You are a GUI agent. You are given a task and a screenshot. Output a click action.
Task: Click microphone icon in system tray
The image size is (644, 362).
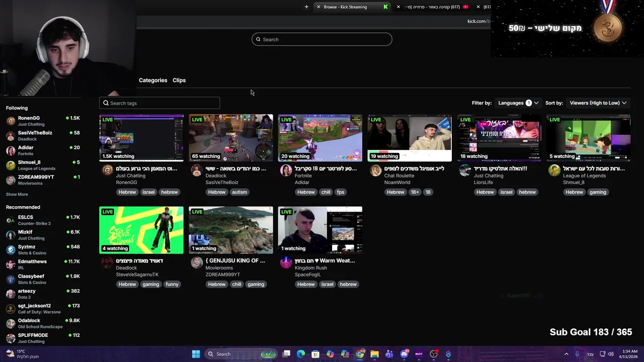(x=577, y=354)
